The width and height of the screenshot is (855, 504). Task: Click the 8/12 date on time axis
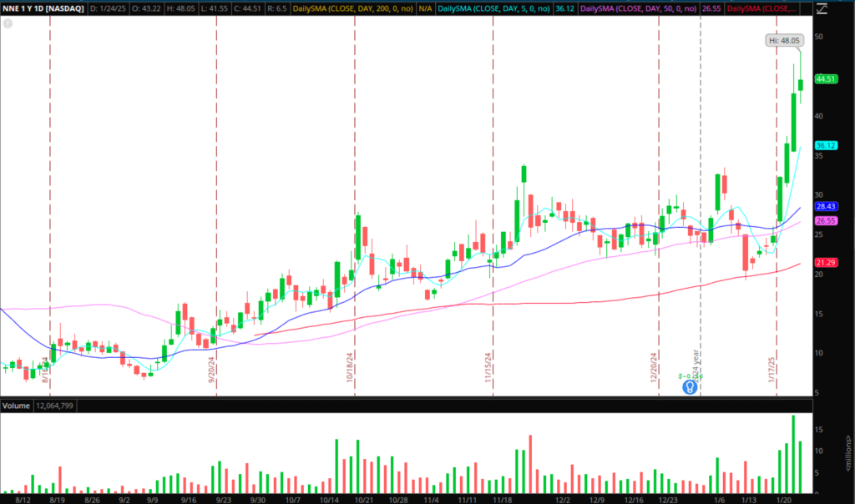[23, 500]
